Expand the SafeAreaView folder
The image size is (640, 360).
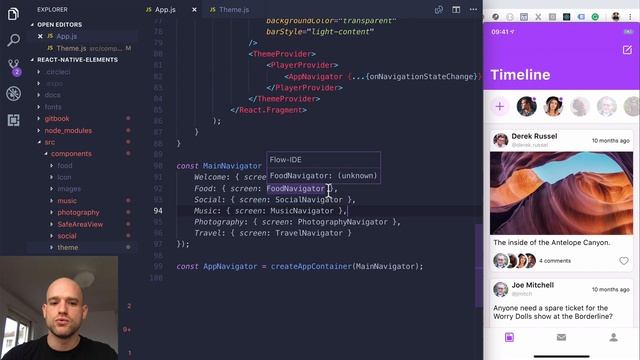point(80,224)
